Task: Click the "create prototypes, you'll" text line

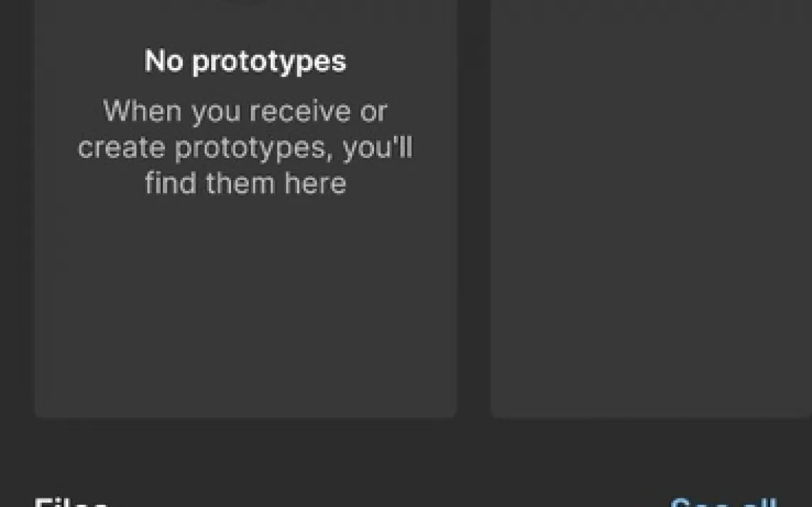Action: 245,148
